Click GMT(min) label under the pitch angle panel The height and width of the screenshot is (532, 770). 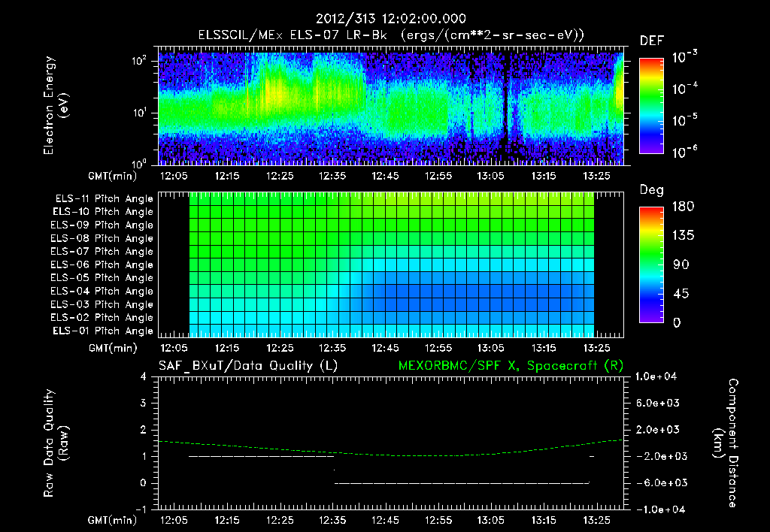(x=113, y=348)
